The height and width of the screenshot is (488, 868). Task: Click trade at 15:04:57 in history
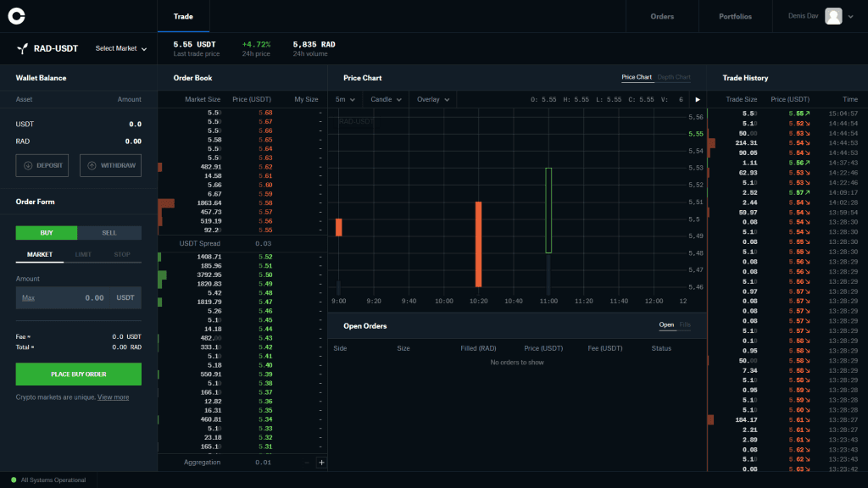pos(787,114)
